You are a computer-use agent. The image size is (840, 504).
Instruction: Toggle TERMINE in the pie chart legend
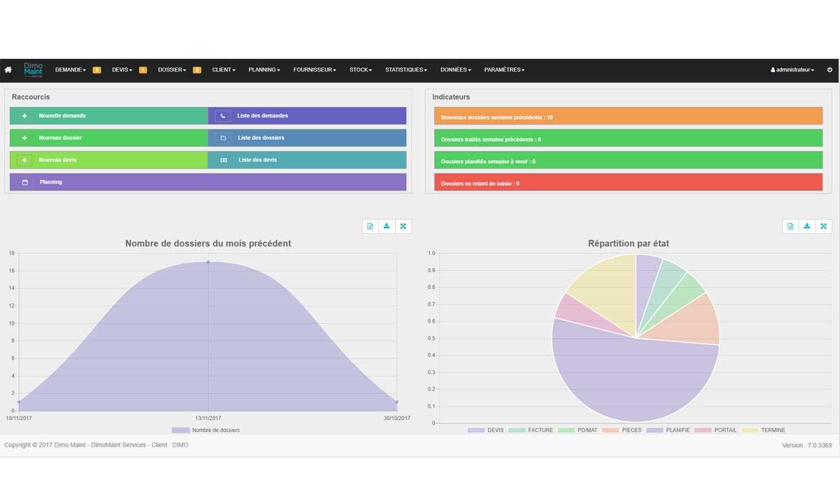click(764, 430)
